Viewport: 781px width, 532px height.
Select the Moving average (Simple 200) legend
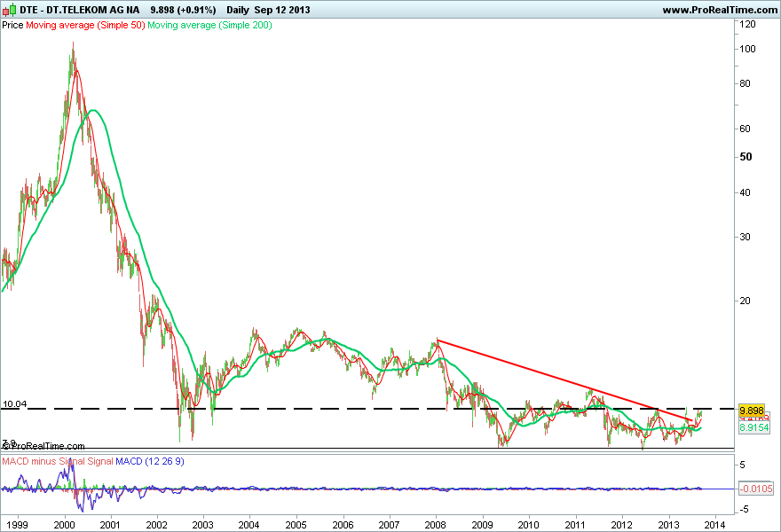pyautogui.click(x=209, y=25)
